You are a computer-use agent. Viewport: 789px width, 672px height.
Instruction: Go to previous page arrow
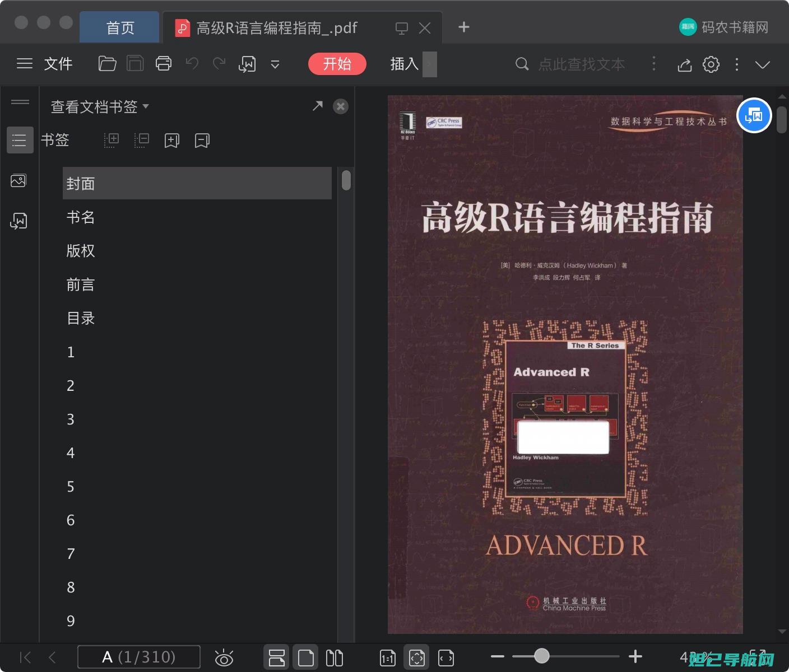click(53, 657)
